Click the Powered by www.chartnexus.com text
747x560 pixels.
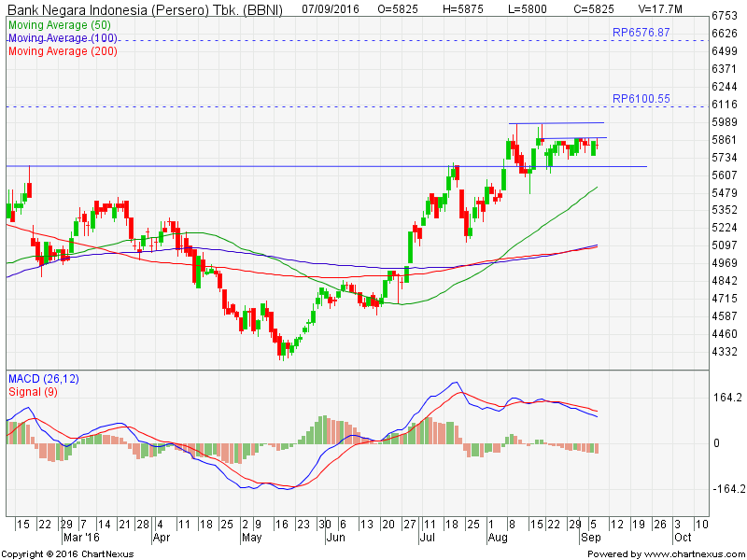666,554
